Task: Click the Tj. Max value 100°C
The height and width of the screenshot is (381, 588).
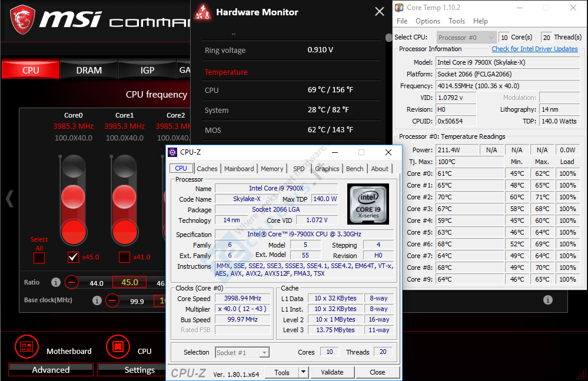Action: click(x=470, y=162)
